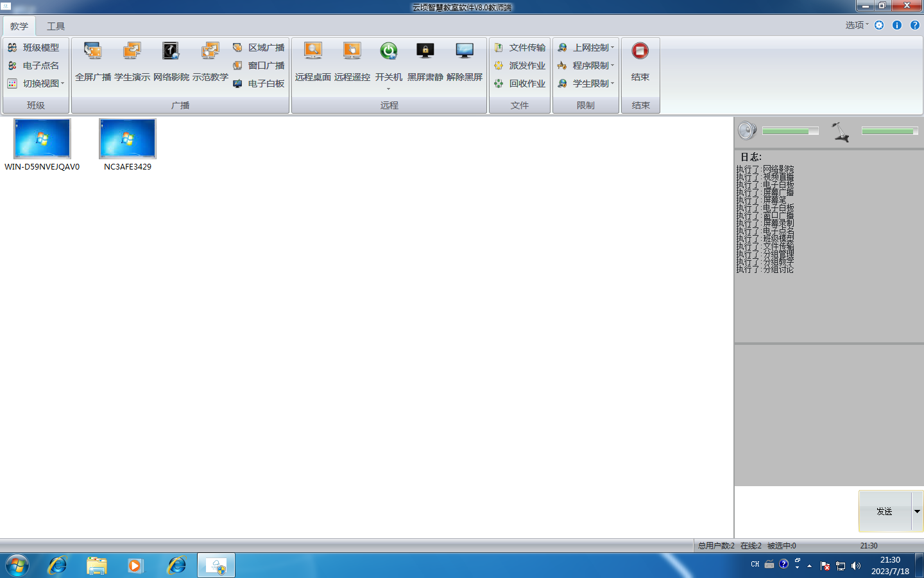
Task: Click log entry 执行了:分组讨论
Action: point(765,270)
